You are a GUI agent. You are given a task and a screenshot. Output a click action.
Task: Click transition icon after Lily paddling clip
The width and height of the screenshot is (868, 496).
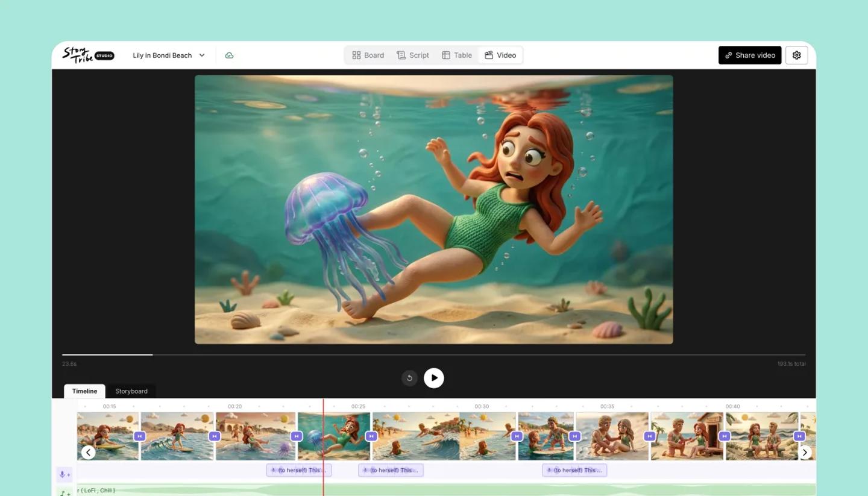click(140, 436)
